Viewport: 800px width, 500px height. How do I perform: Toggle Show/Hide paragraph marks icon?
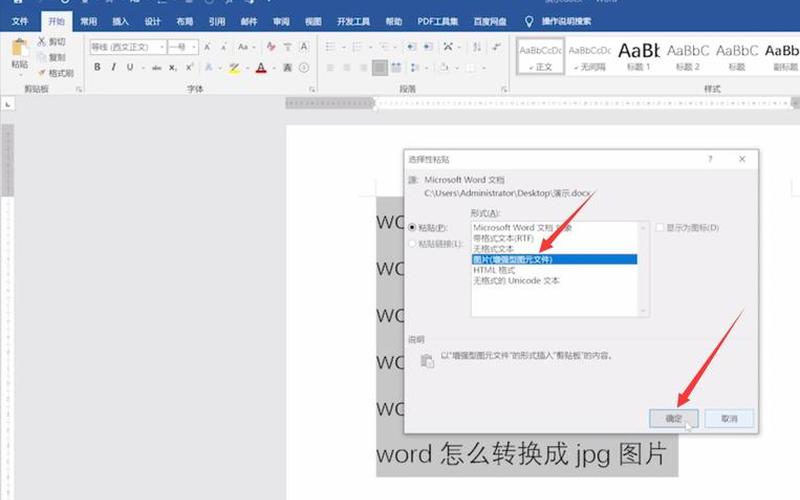click(496, 47)
